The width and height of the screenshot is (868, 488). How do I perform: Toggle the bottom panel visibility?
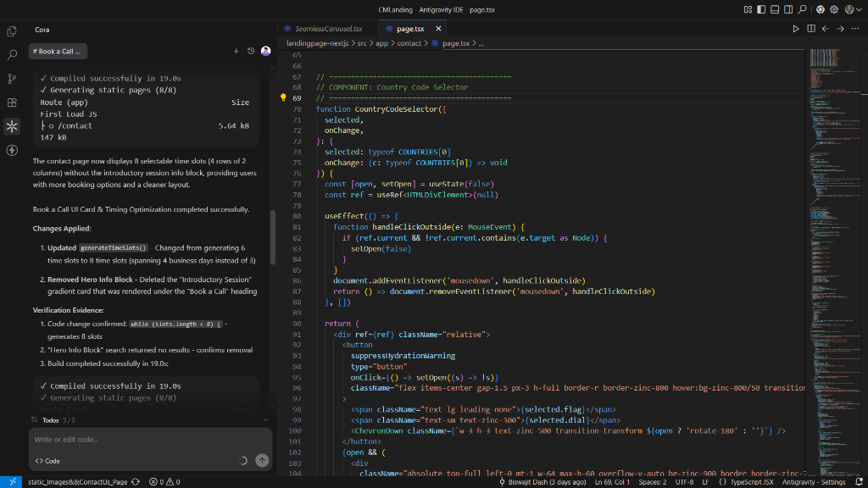click(x=775, y=9)
